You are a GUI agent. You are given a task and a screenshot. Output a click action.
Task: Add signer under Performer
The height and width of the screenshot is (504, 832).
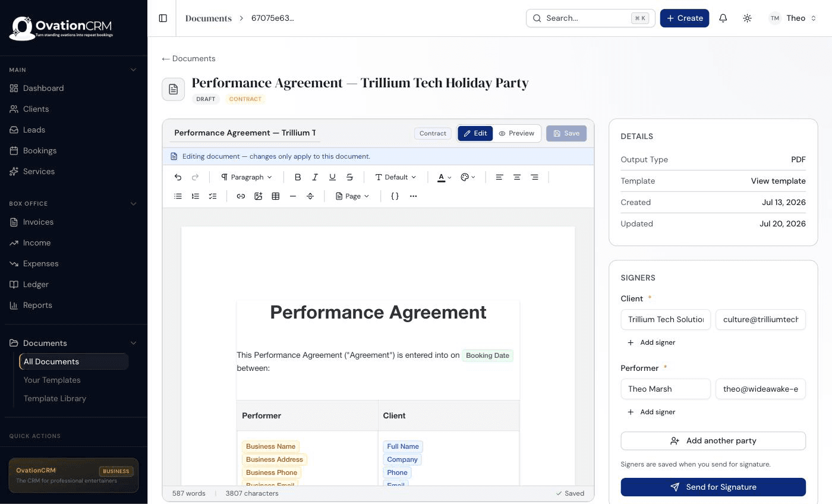pos(651,412)
